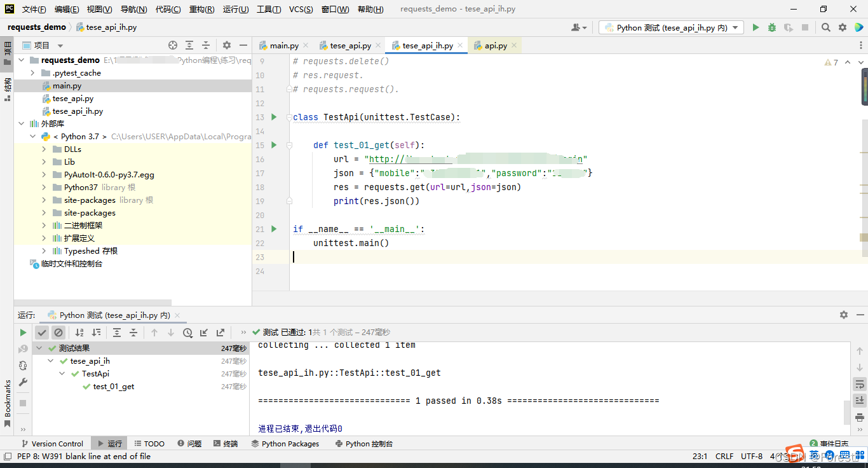Viewport: 868px width, 468px height.
Task: Collapse all in the Project panel toolbar
Action: (206, 45)
